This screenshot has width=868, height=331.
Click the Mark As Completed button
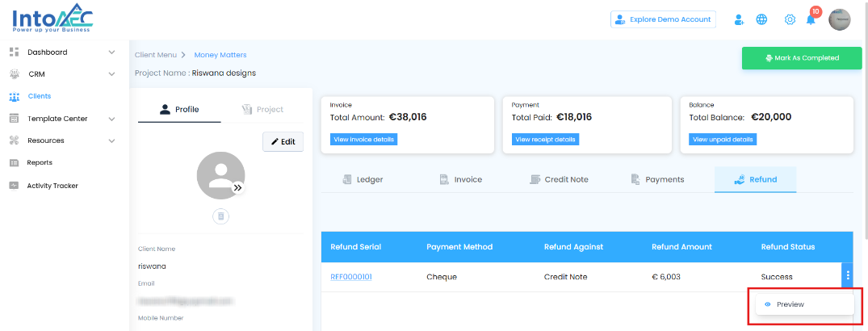click(802, 58)
